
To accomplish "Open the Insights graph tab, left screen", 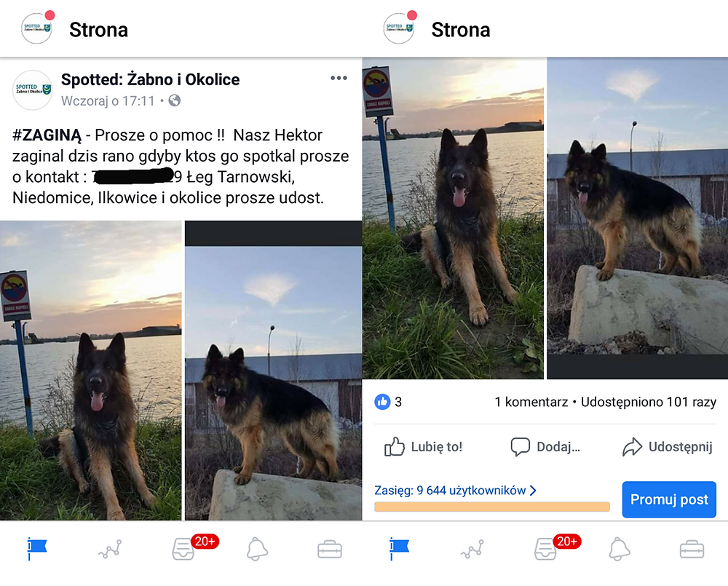I will click(110, 550).
